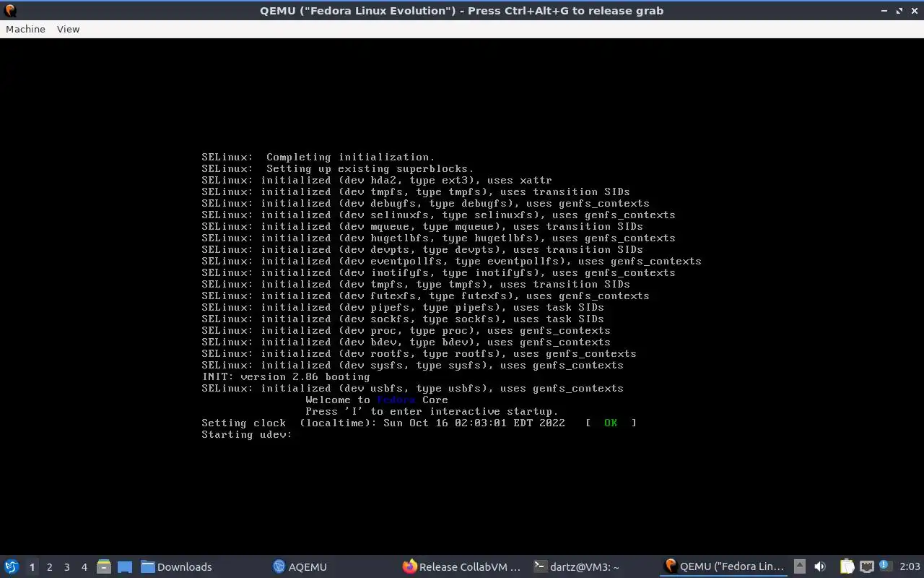Click the green OK status text
The width and height of the screenshot is (924, 578).
(x=611, y=423)
